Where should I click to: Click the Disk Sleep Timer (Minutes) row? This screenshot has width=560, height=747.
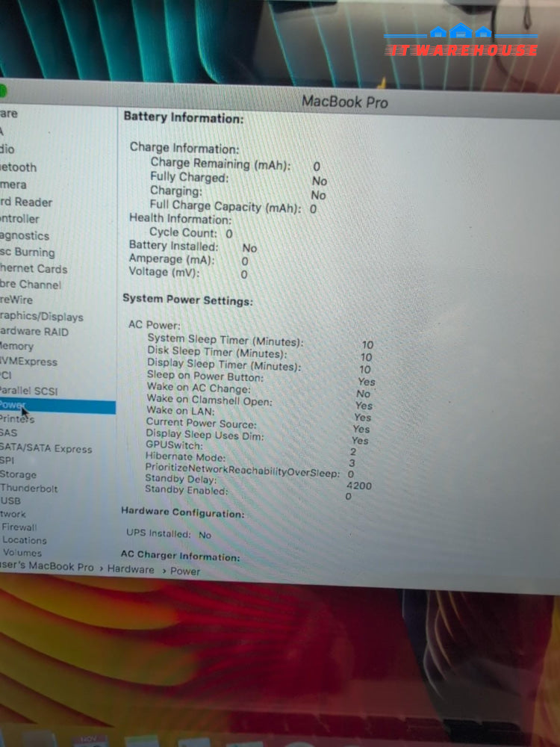pyautogui.click(x=260, y=353)
